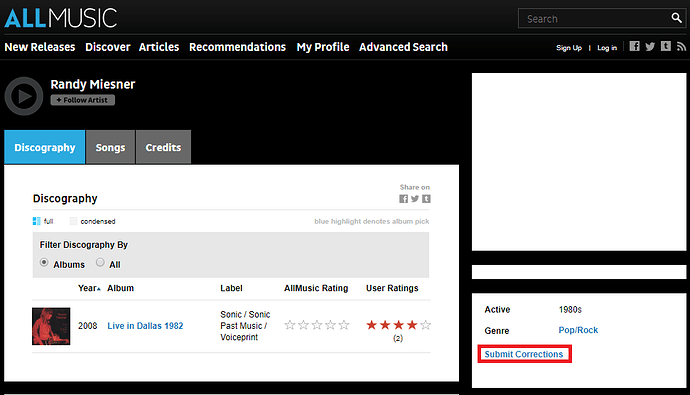Rate album five stars in User Ratings
The image size is (690, 395).
(426, 325)
